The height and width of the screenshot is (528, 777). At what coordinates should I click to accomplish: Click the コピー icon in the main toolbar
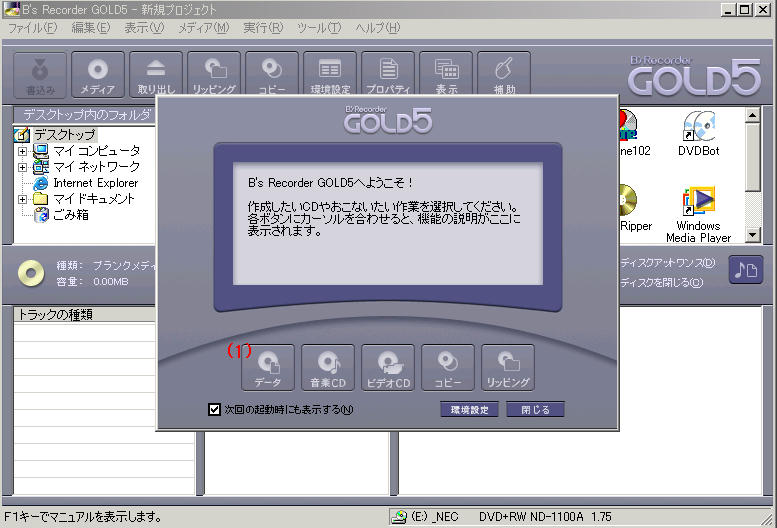[272, 73]
